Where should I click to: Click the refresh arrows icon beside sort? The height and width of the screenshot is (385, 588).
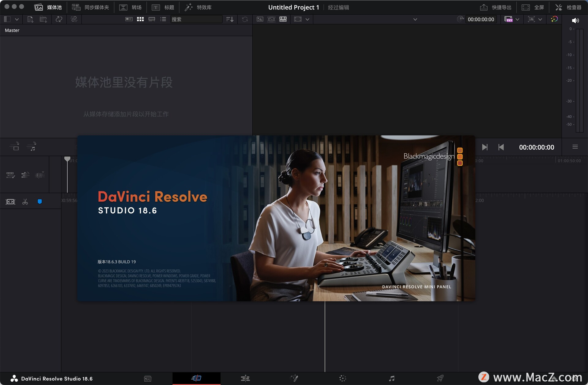(x=245, y=19)
